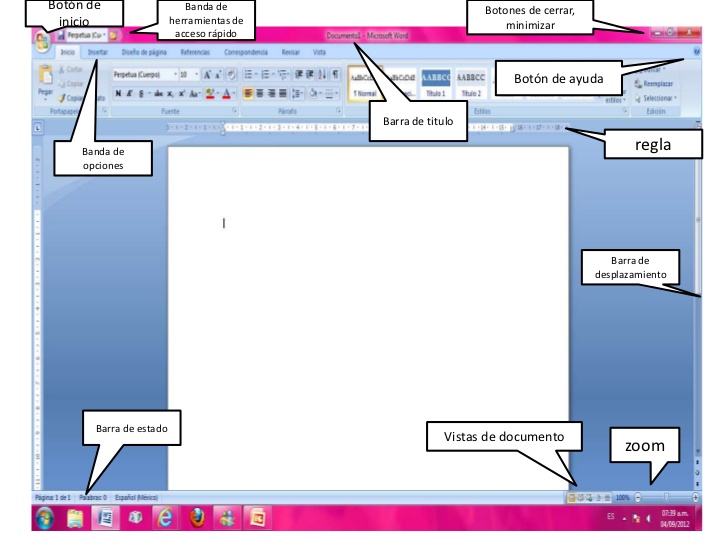
Task: Copy selection with Copiar
Action: [71, 84]
